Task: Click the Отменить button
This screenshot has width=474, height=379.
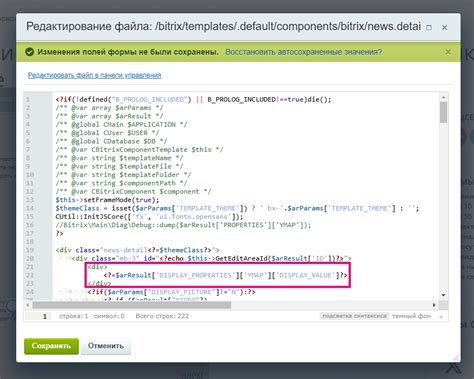Action: [106, 346]
